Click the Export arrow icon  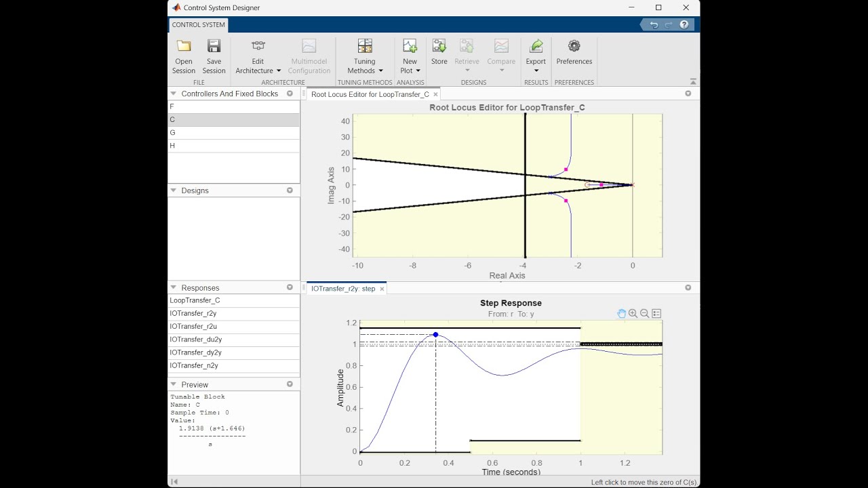click(x=536, y=46)
